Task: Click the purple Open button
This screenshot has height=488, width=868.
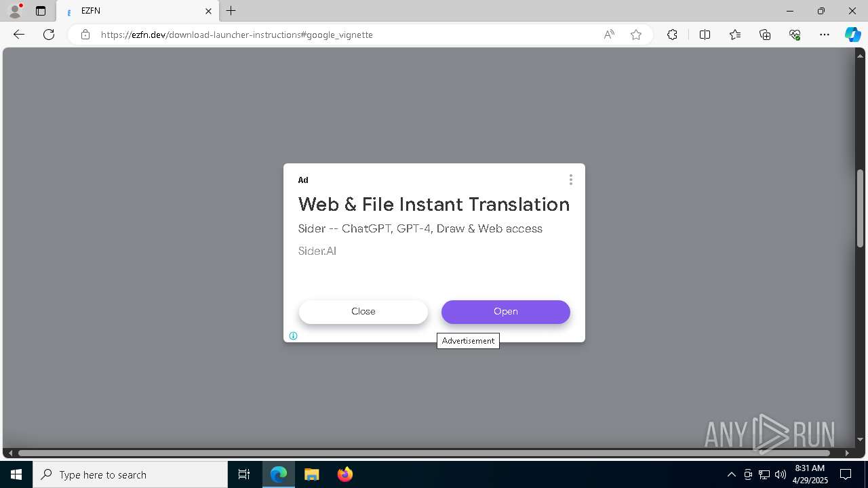Action: [506, 312]
